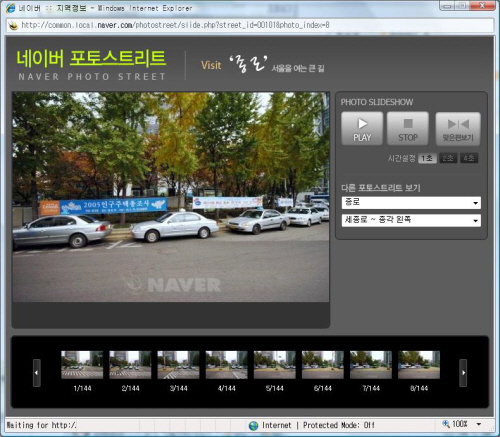Click the PHOTO SLIDESHOW panel title
Image resolution: width=500 pixels, height=437 pixels.
click(x=377, y=102)
